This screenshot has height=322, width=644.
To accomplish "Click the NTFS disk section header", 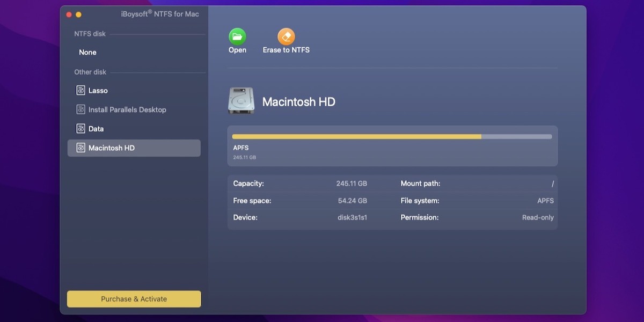I will tap(89, 33).
